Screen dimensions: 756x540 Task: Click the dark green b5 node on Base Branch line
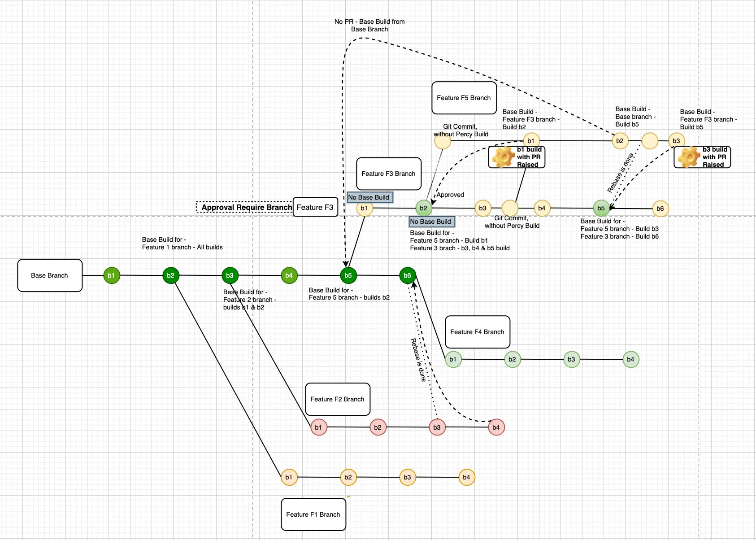(x=348, y=275)
